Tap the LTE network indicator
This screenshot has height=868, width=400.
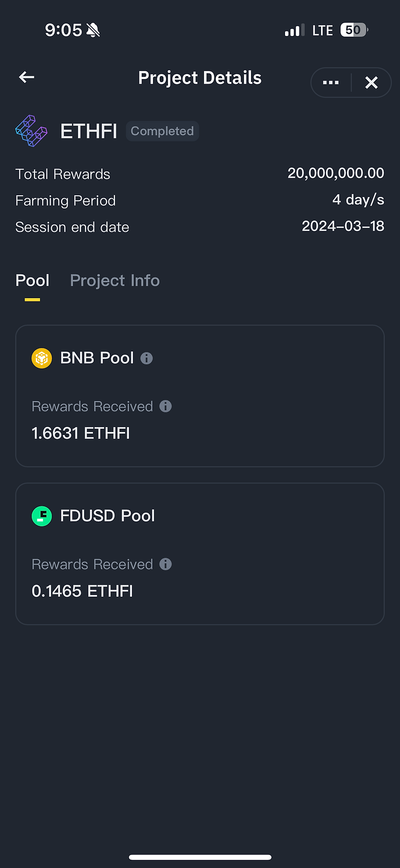click(x=322, y=30)
